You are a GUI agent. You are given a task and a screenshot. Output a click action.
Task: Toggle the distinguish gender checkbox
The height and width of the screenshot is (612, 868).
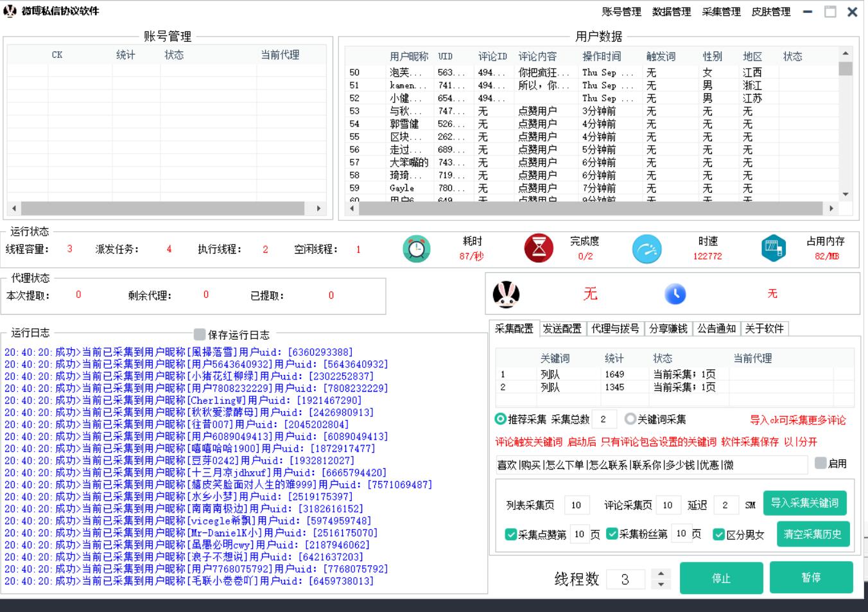point(719,534)
